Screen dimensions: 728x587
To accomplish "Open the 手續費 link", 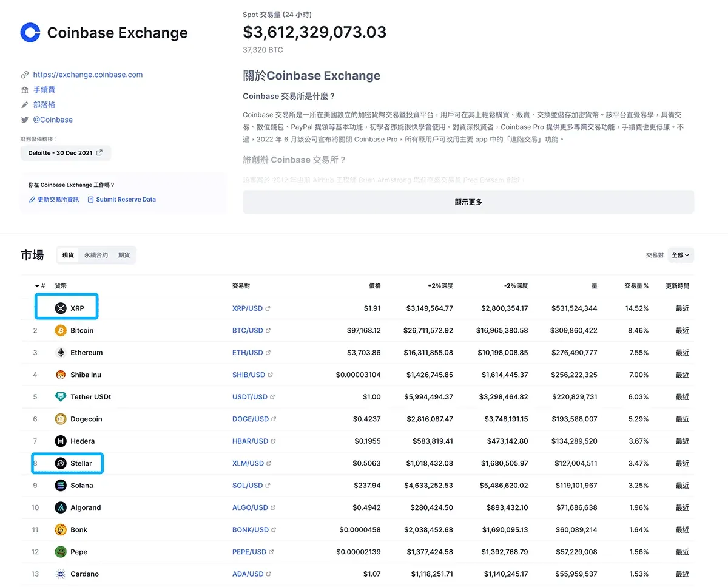I will [44, 90].
